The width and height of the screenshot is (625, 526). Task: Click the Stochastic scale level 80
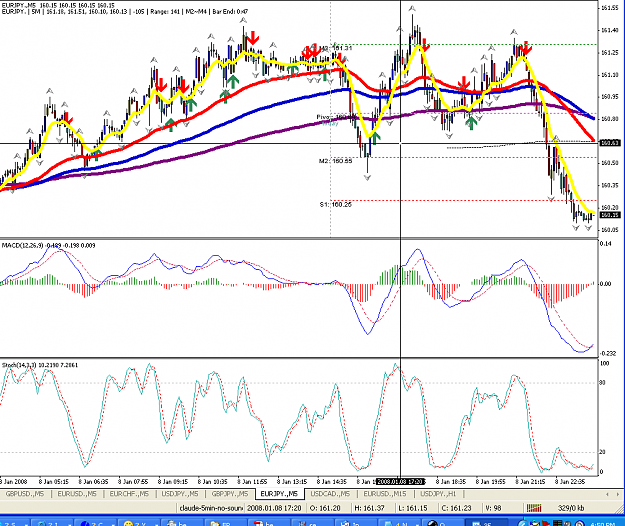603,383
